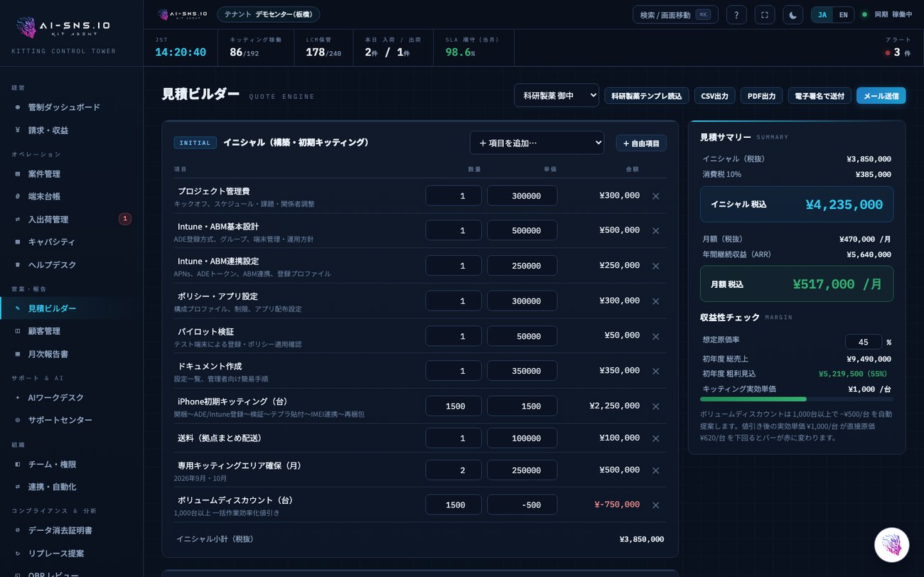Click the AI-SNS.IO sidebar logo

[x=63, y=27]
